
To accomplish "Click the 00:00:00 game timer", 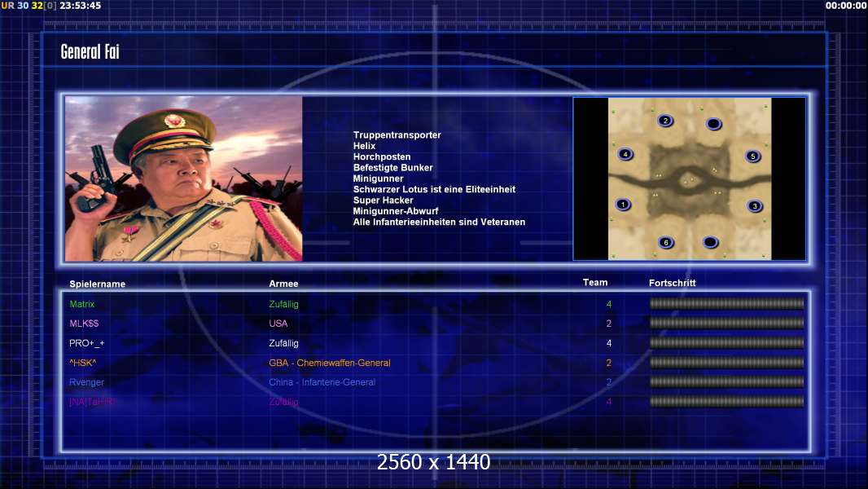I will tap(846, 6).
